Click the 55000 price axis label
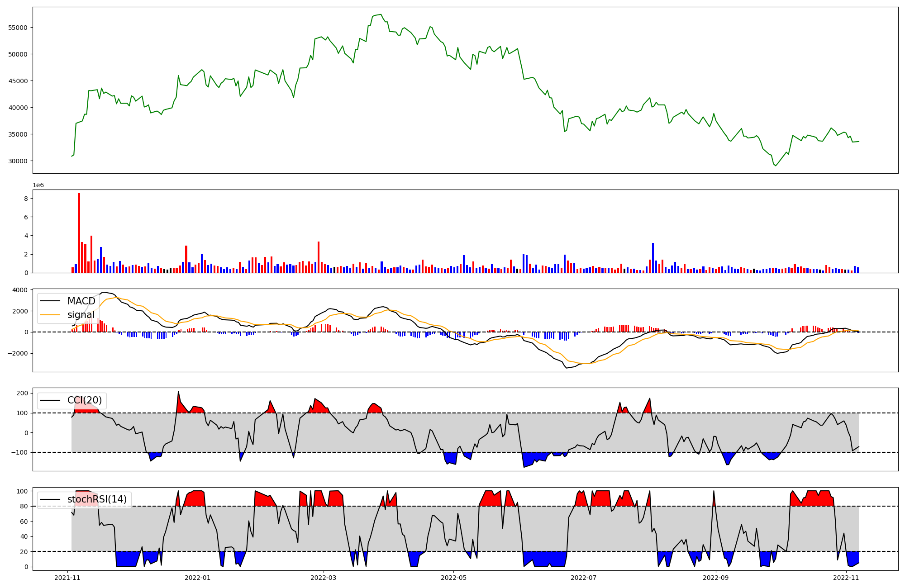 [18, 28]
